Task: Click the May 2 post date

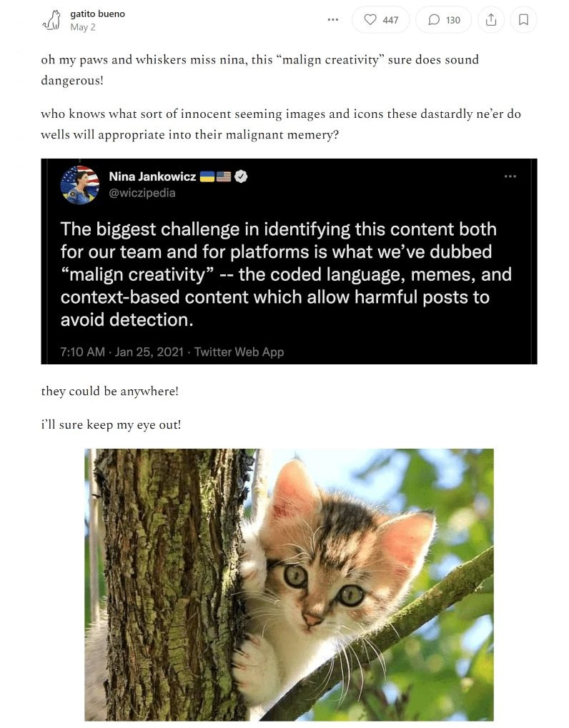Action: pyautogui.click(x=83, y=27)
